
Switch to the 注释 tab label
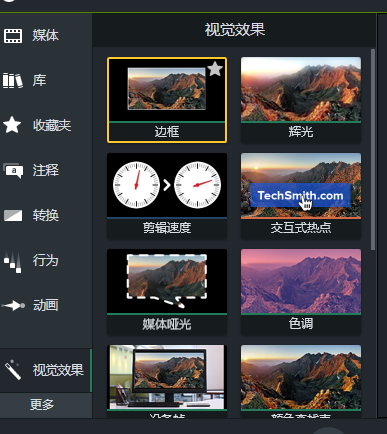pos(46,170)
